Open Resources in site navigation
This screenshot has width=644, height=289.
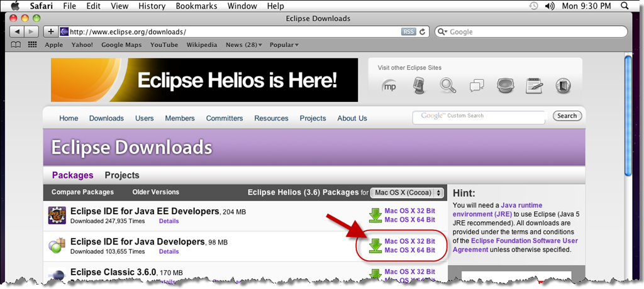271,118
